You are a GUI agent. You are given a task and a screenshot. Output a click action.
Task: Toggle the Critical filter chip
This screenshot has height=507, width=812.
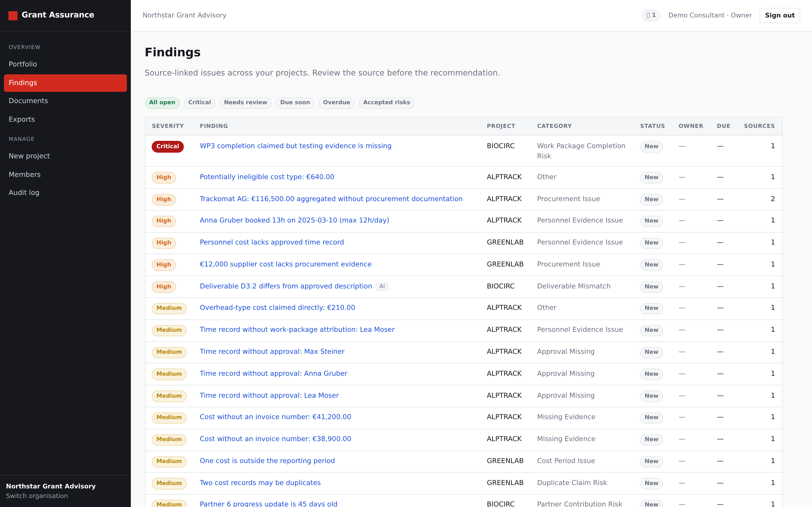coord(199,103)
